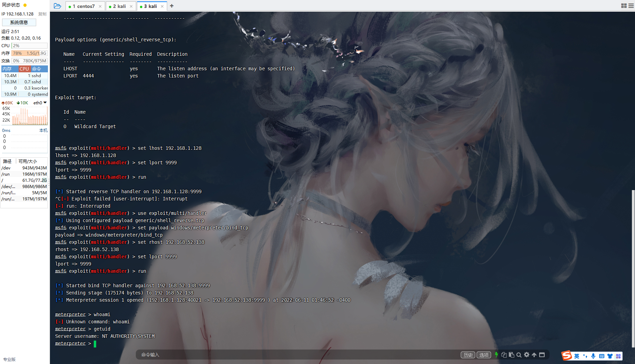Select the /run disk row 196M/197M
635x364 pixels.
[x=24, y=174]
